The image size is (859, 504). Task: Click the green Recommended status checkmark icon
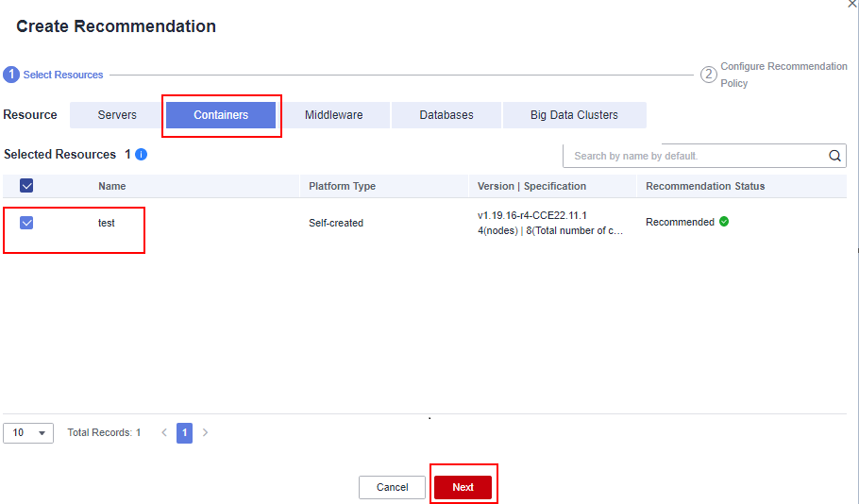click(x=724, y=222)
